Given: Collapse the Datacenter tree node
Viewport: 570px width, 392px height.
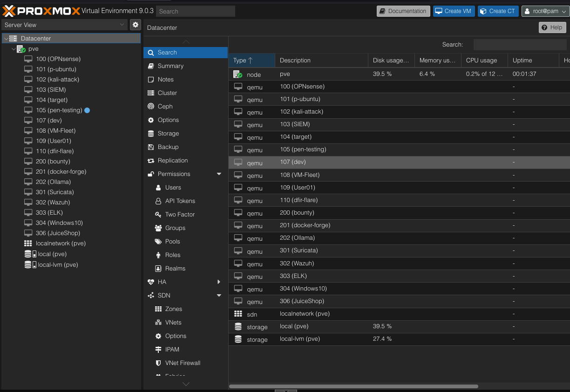Looking at the screenshot, I should [6, 39].
